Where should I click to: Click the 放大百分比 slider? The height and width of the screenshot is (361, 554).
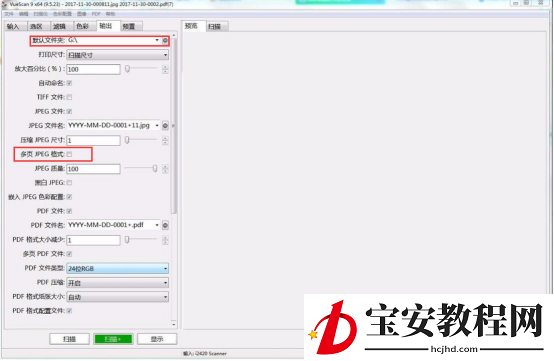coord(141,69)
